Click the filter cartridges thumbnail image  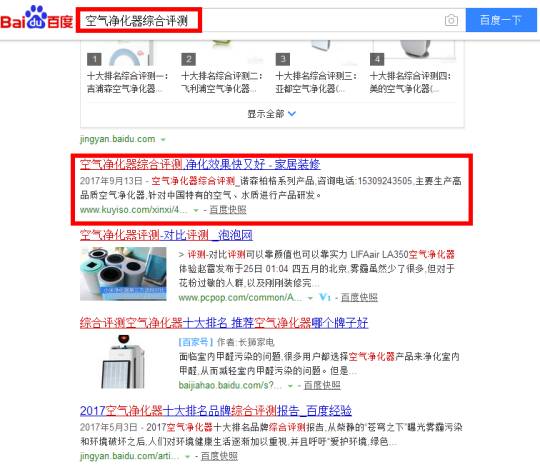coord(123,274)
